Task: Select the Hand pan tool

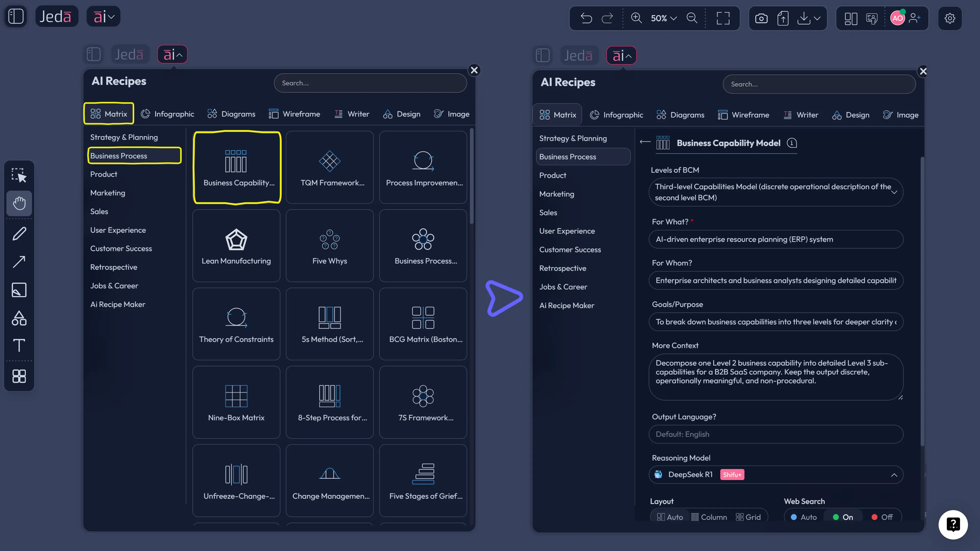Action: click(19, 203)
